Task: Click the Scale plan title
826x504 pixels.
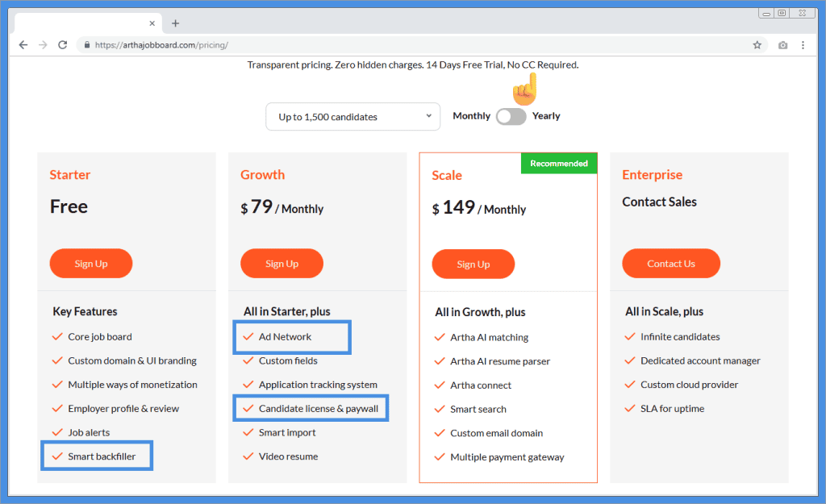Action: point(447,175)
